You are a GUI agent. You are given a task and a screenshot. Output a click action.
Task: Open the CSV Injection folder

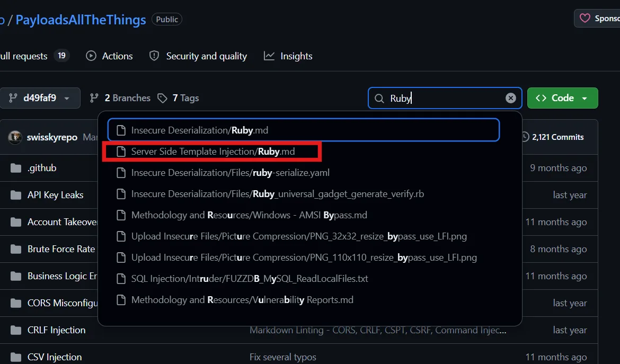(55, 357)
